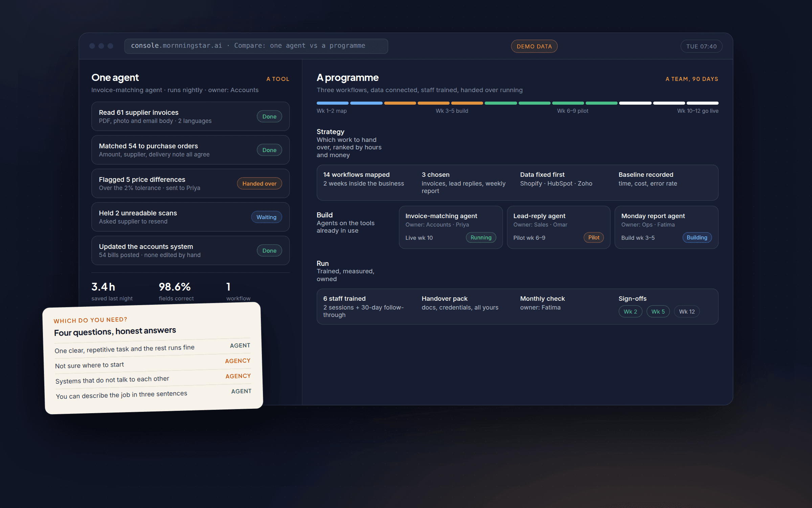This screenshot has width=812, height=508.
Task: Click the A TEAM, 90 DAYS label
Action: 692,79
